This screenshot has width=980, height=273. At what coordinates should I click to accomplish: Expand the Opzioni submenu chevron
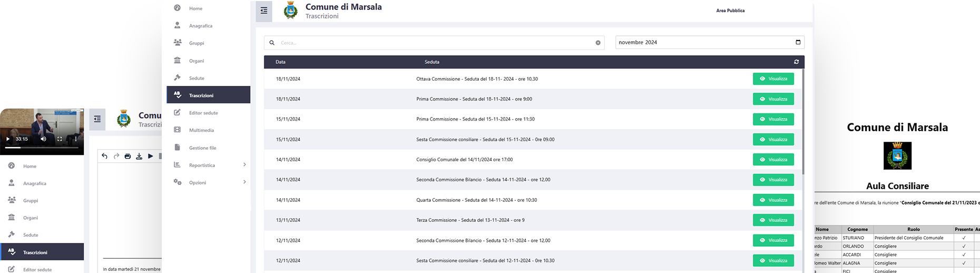pos(244,182)
